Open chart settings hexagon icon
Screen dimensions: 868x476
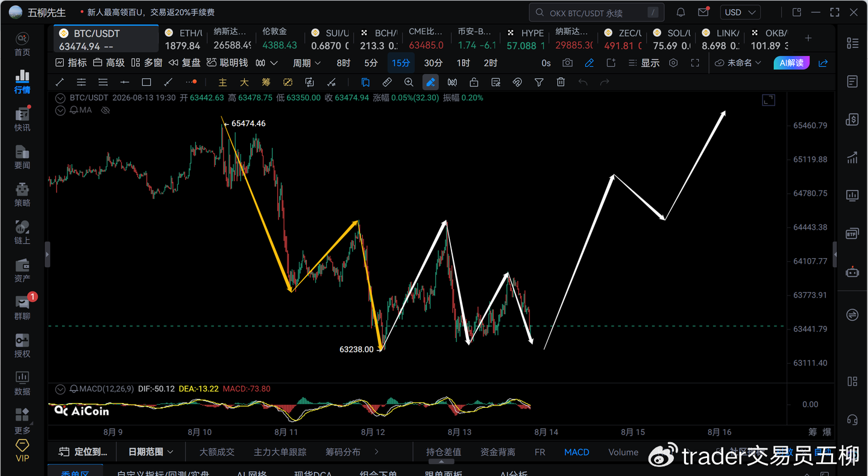tap(673, 63)
